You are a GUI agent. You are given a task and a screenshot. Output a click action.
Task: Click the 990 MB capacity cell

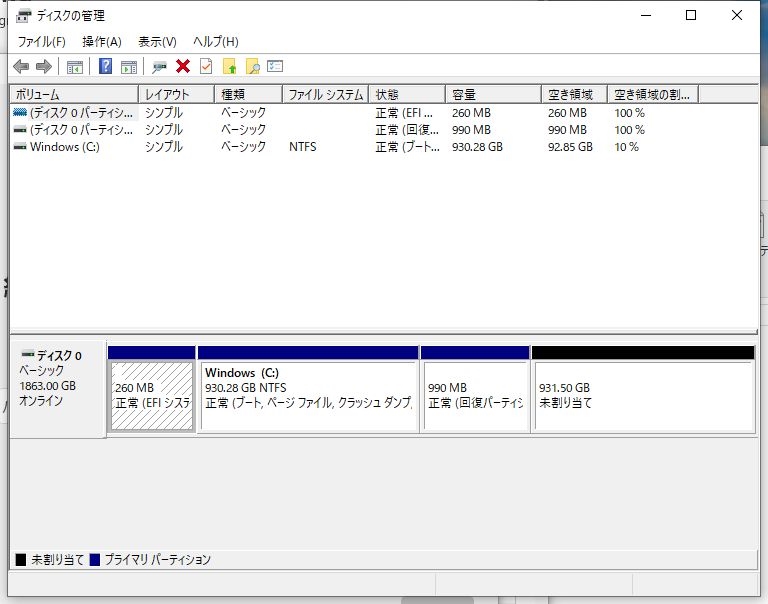click(x=471, y=130)
